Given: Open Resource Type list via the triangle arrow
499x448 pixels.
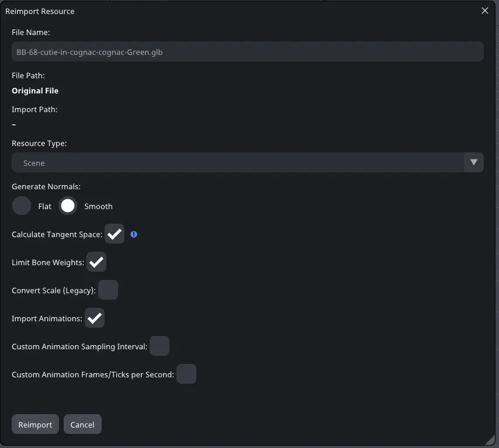Looking at the screenshot, I should [473, 162].
